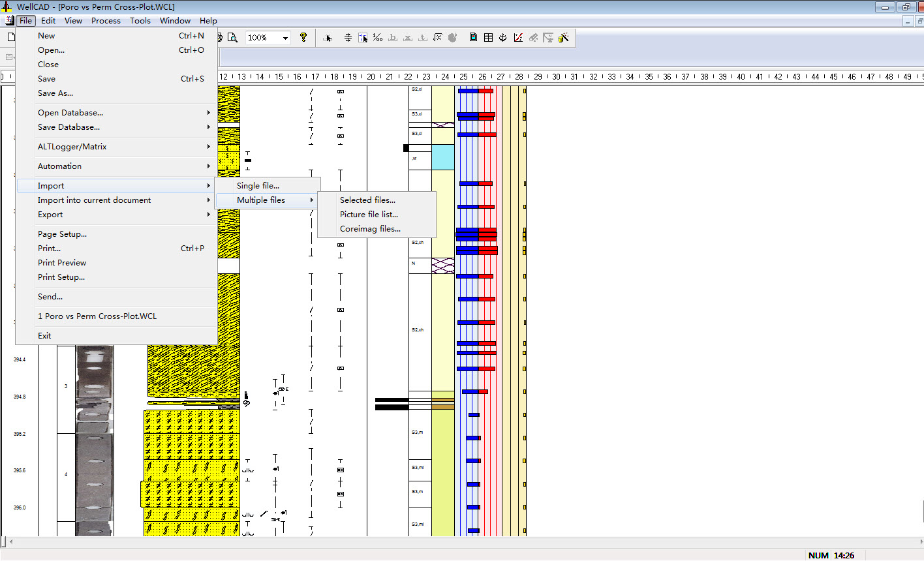Choose Selected files... option
The height and width of the screenshot is (561, 924).
pos(377,200)
